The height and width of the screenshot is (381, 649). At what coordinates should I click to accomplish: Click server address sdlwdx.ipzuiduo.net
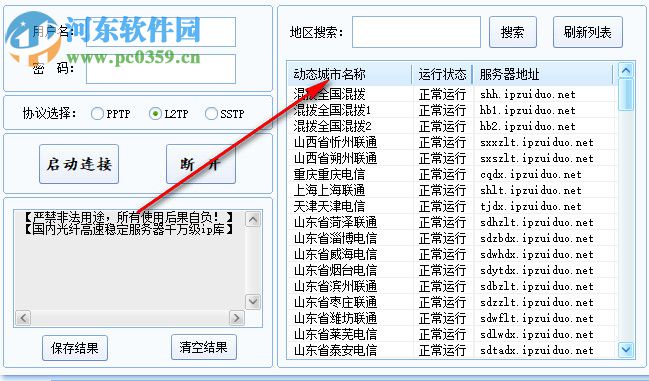coord(537,335)
